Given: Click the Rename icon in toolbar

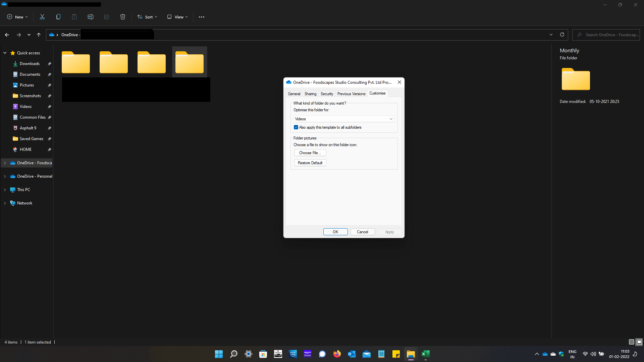Looking at the screenshot, I should [x=91, y=17].
